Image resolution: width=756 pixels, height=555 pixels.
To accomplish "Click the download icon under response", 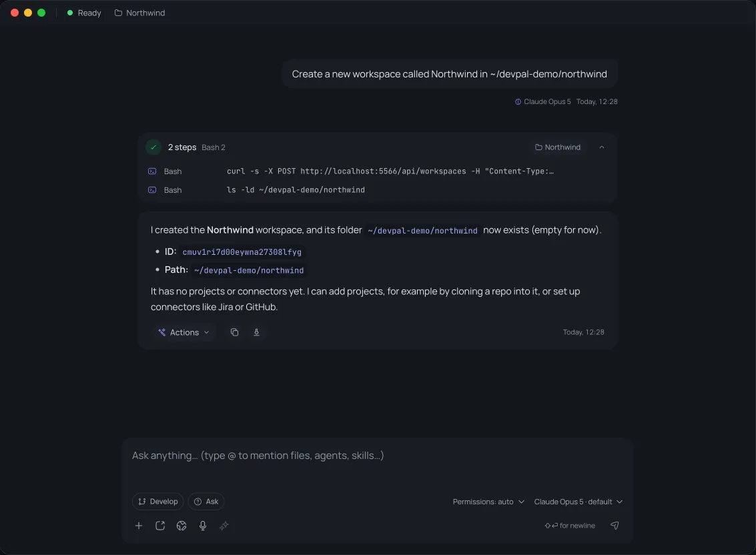I will point(256,332).
